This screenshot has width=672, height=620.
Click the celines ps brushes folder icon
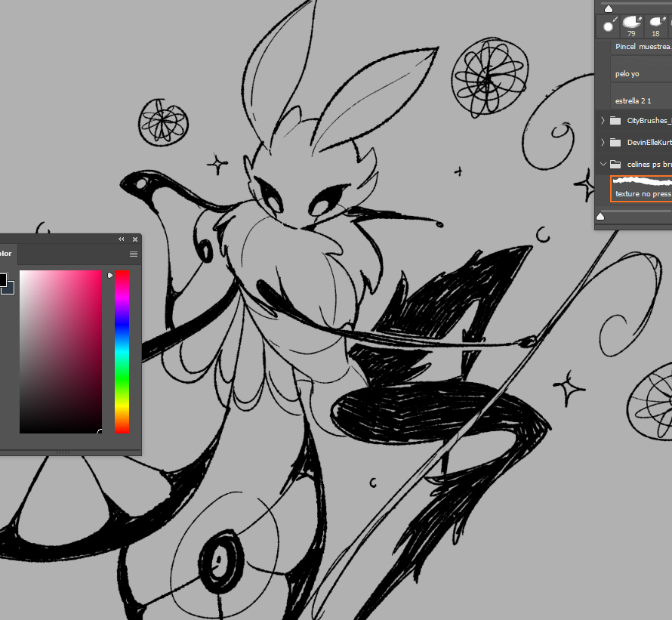tap(615, 164)
